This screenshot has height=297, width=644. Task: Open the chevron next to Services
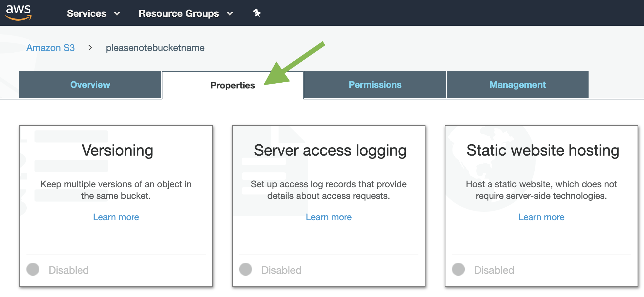tap(117, 14)
